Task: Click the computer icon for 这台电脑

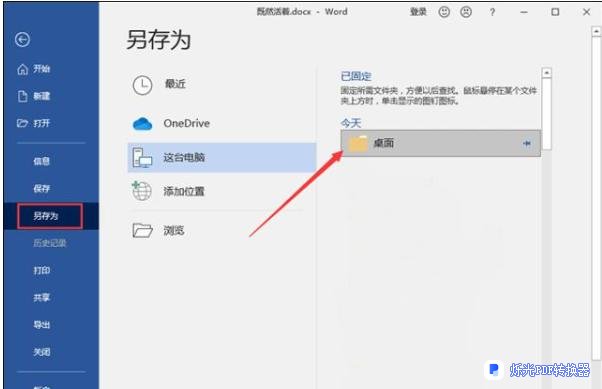Action: (142, 158)
